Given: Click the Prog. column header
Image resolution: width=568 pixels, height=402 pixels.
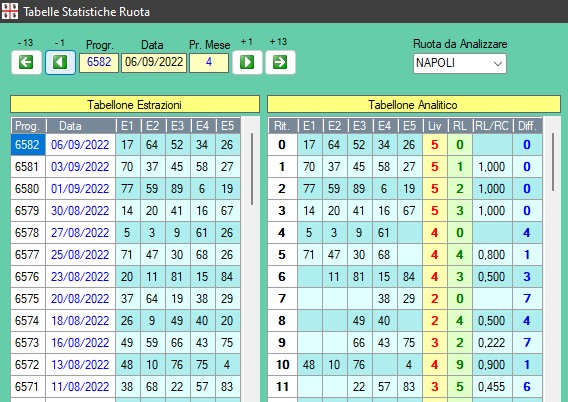Looking at the screenshot, I should click(x=28, y=126).
